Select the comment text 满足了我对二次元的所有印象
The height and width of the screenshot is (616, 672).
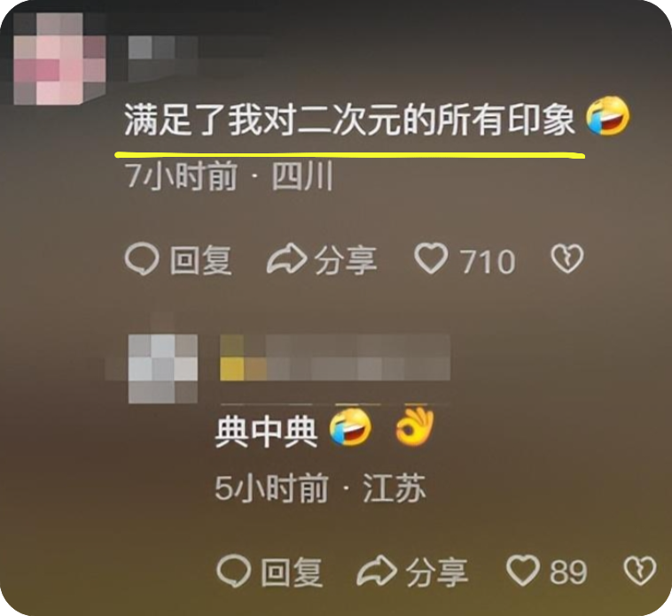tap(349, 120)
